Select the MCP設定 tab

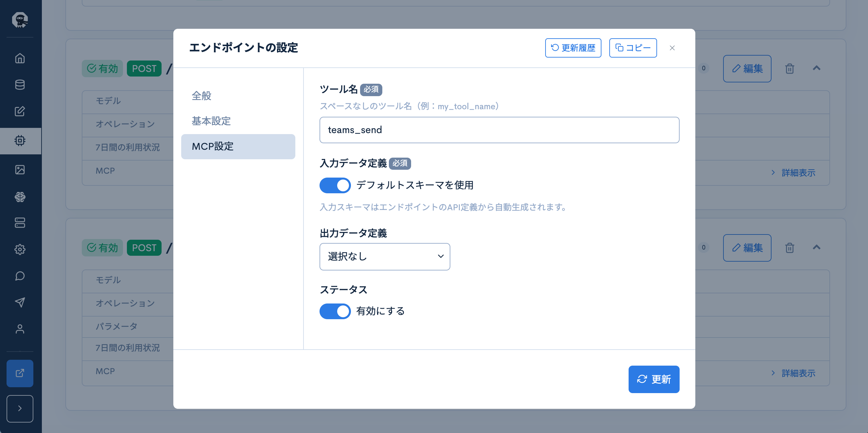tap(238, 147)
